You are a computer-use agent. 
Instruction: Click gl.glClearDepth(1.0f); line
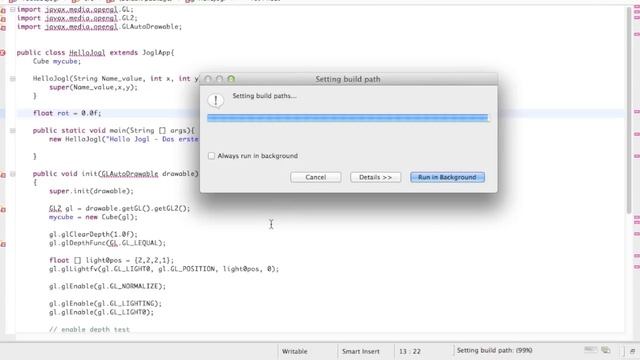point(93,234)
